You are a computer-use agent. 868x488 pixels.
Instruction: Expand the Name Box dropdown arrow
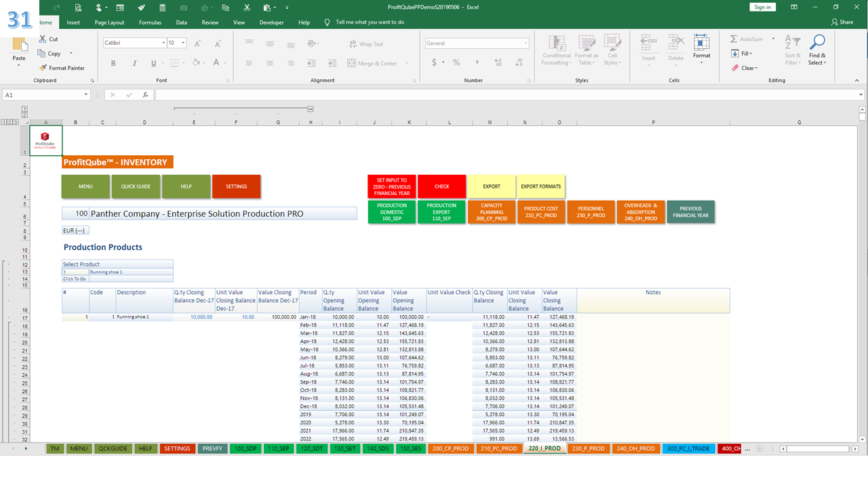pyautogui.click(x=86, y=95)
